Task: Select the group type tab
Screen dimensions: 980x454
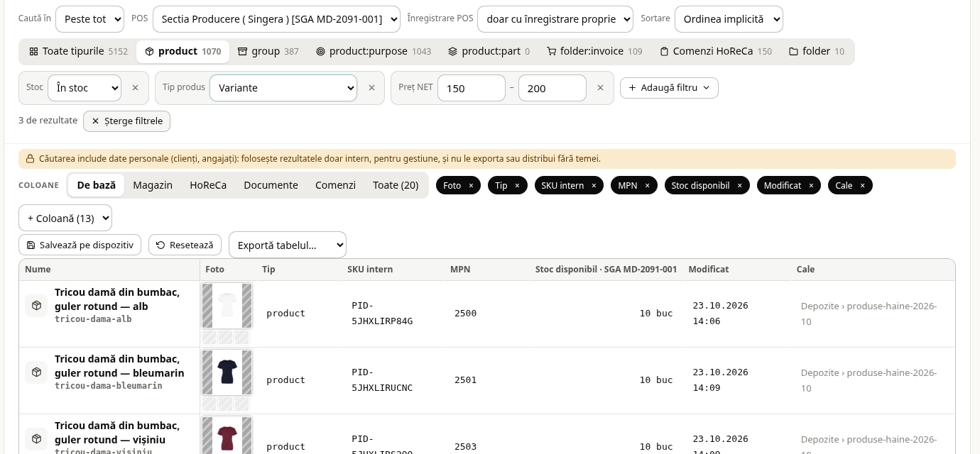Action: (268, 51)
